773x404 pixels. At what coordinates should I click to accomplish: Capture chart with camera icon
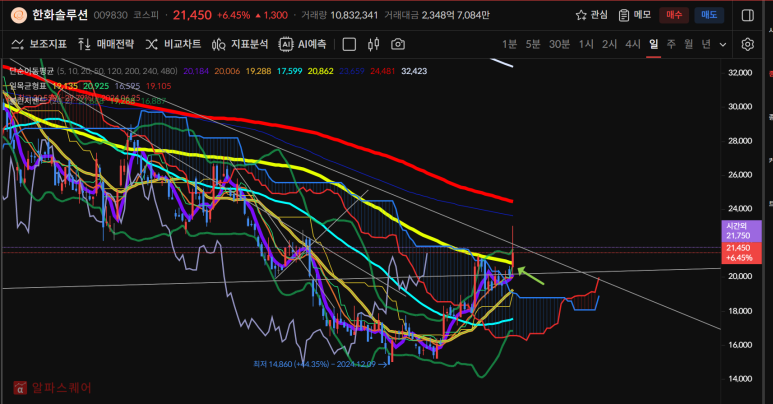tap(398, 44)
